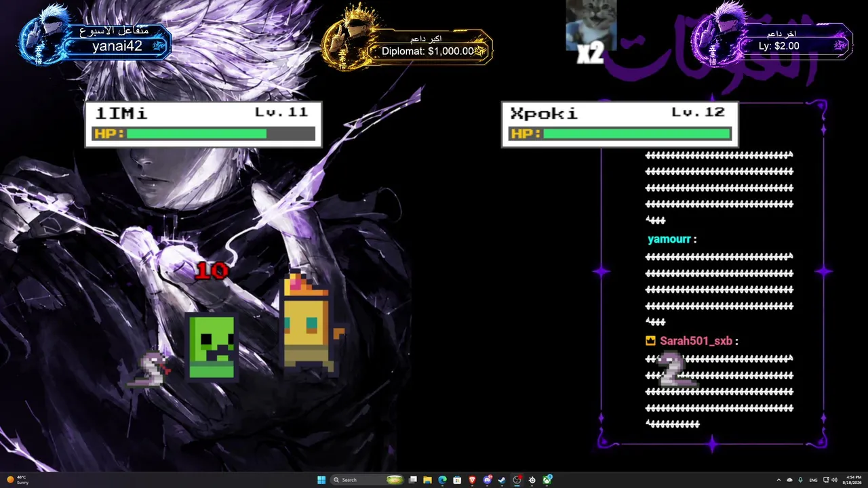Open the volume speaker control
This screenshot has width=868, height=488.
click(834, 480)
